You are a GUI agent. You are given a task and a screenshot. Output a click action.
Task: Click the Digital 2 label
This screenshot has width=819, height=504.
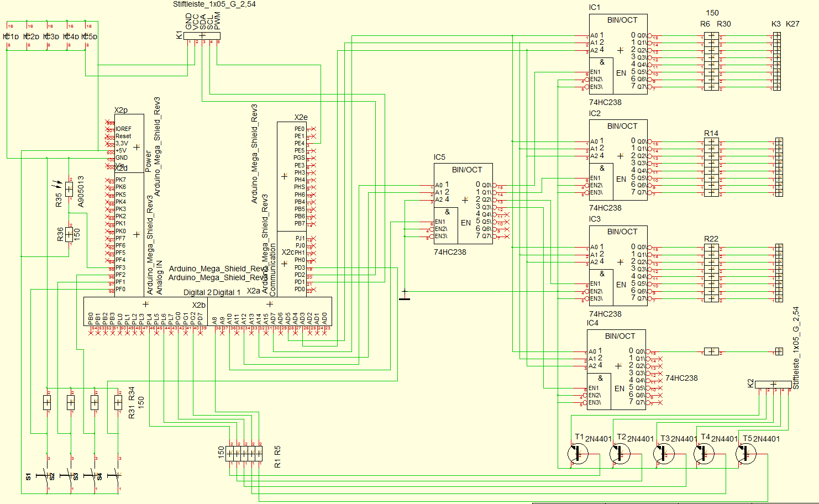point(197,292)
